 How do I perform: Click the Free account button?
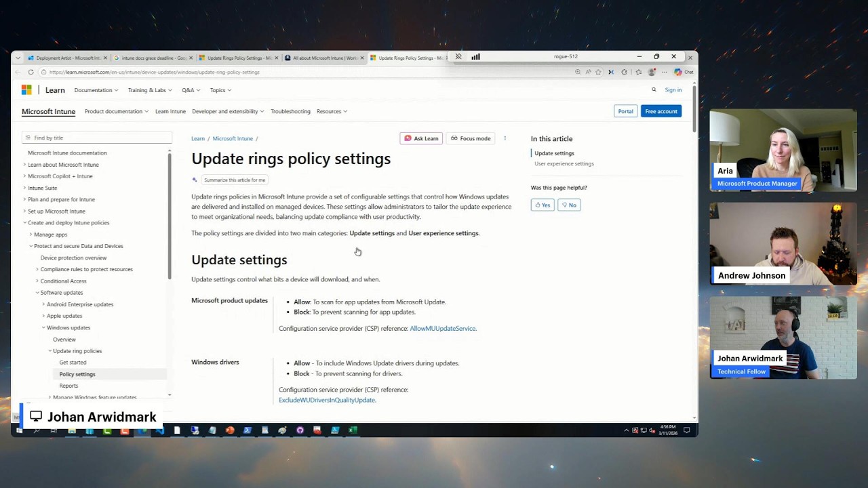pos(661,111)
